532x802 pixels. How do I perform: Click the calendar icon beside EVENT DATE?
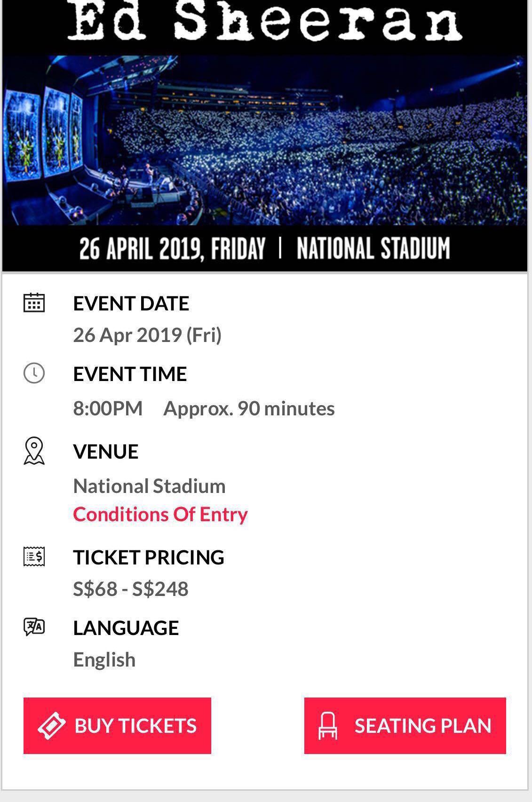pyautogui.click(x=35, y=304)
